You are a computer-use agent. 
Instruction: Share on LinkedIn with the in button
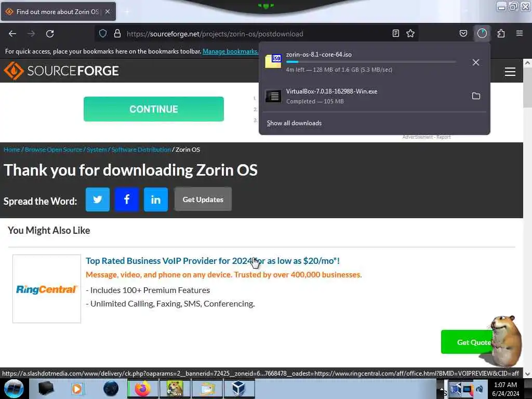[x=156, y=199]
